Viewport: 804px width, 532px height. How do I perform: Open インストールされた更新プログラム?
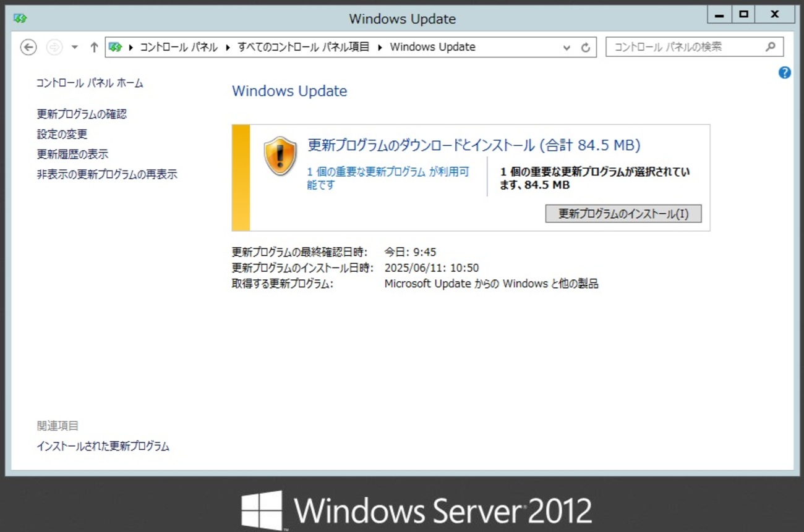click(103, 446)
